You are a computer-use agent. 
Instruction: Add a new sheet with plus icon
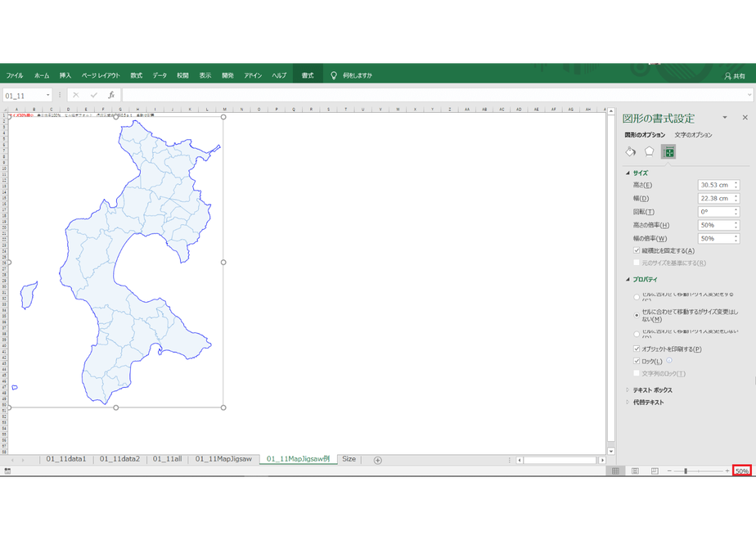(377, 460)
